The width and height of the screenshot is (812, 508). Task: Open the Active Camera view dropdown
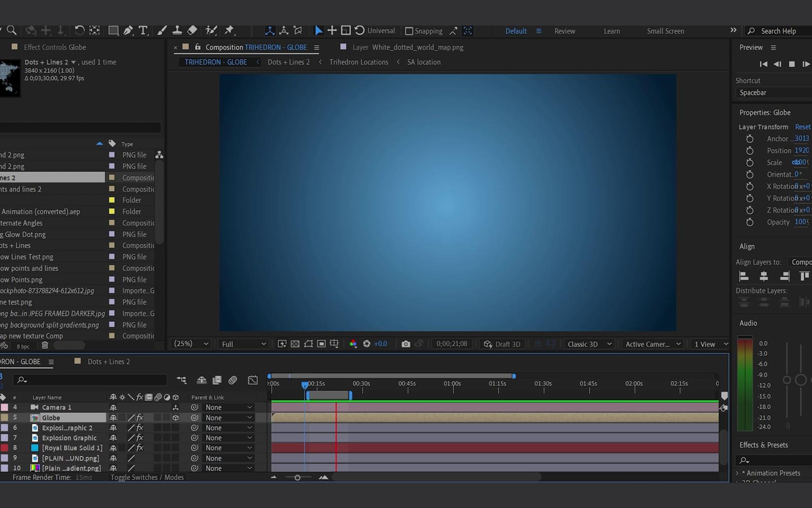click(x=653, y=344)
